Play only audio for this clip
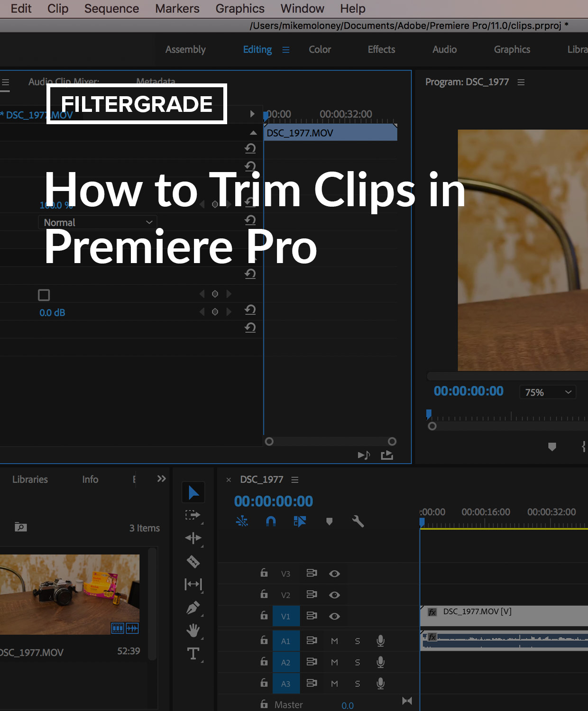 pos(364,455)
